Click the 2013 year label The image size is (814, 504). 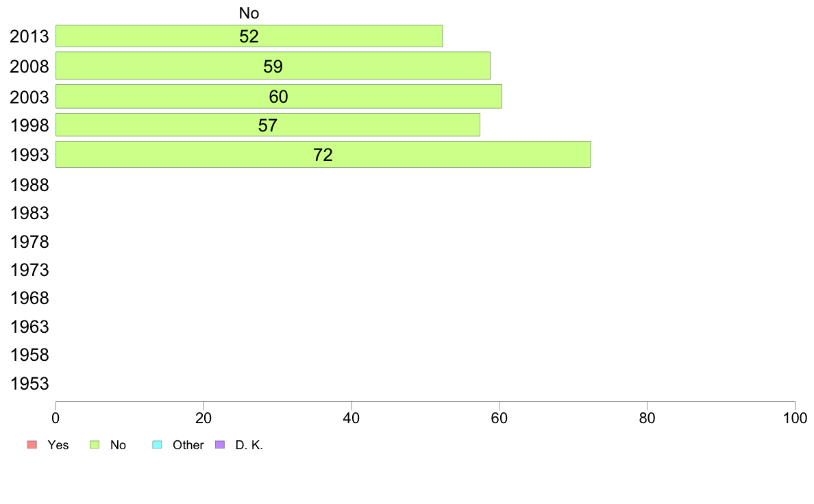(29, 36)
